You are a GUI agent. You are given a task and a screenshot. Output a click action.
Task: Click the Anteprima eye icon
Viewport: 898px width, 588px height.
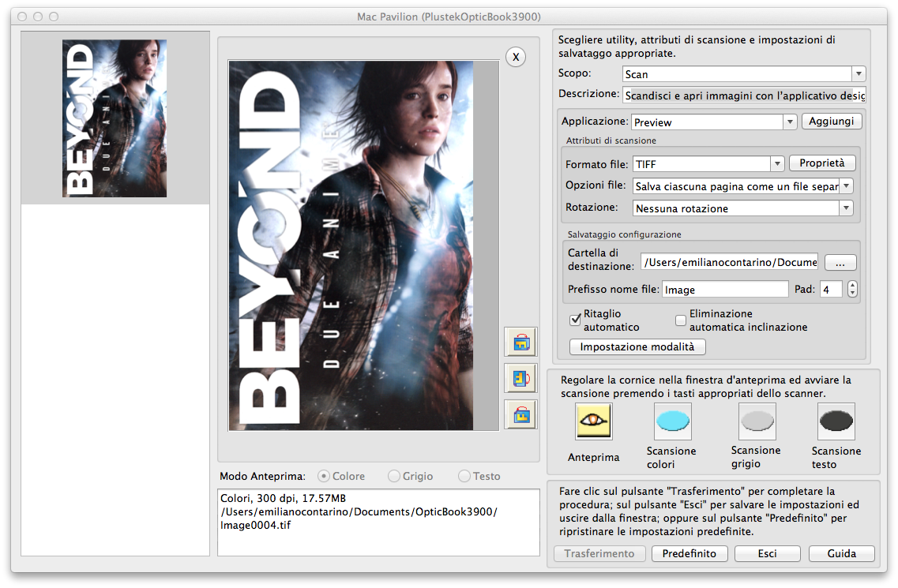593,421
